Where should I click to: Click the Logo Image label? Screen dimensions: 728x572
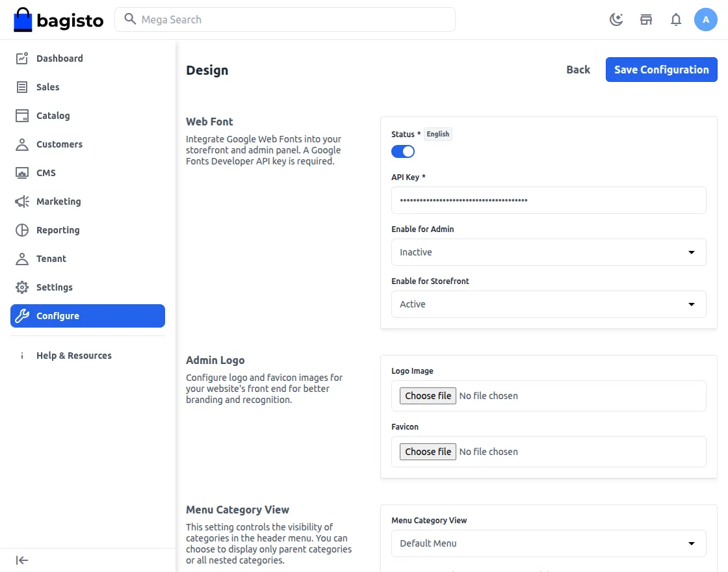click(x=412, y=371)
